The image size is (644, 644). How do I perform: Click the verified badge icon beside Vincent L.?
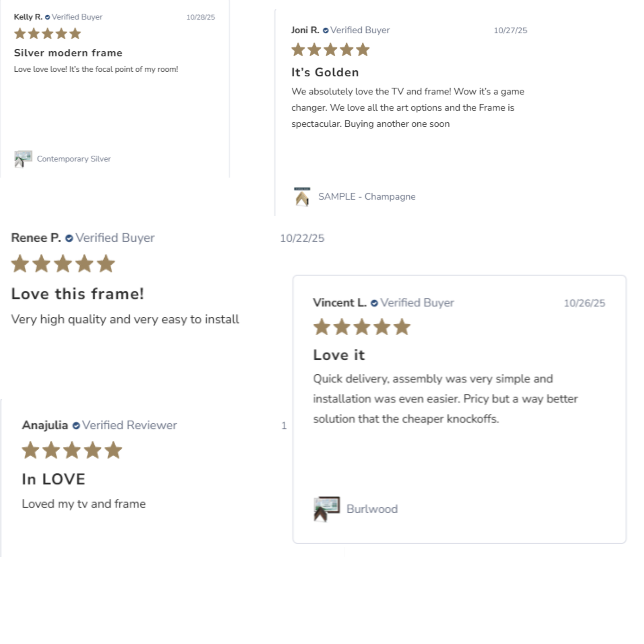(x=374, y=303)
